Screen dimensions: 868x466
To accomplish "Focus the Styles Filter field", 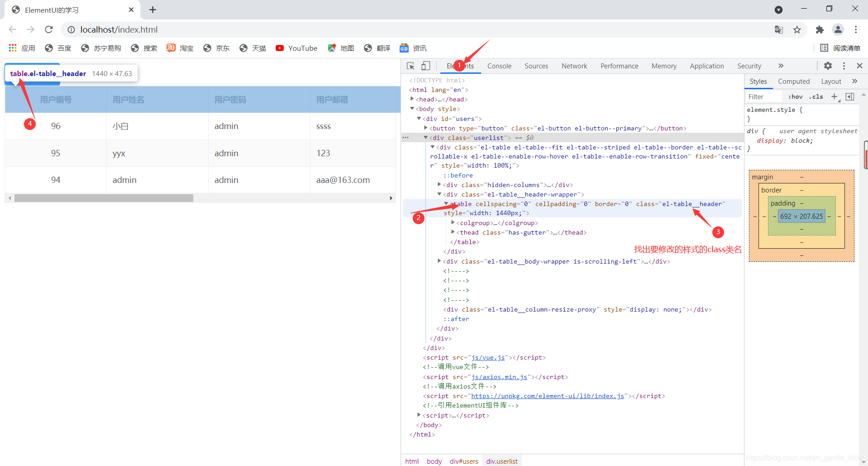I will [x=764, y=97].
